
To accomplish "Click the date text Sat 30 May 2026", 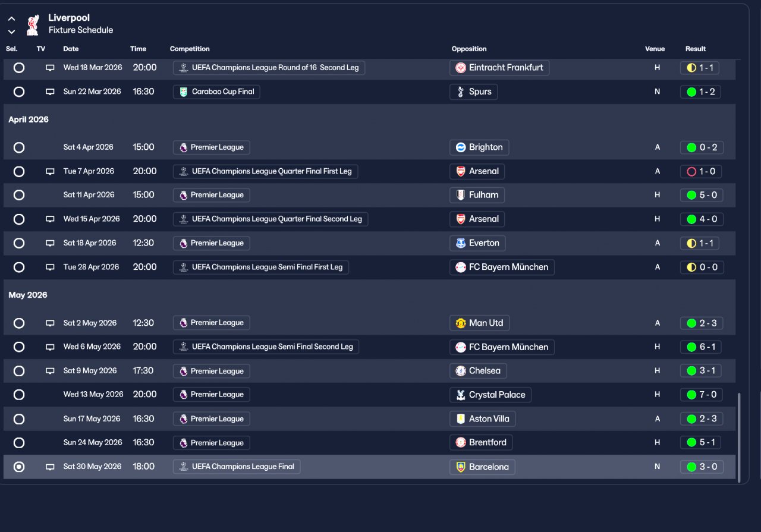I will (x=92, y=467).
